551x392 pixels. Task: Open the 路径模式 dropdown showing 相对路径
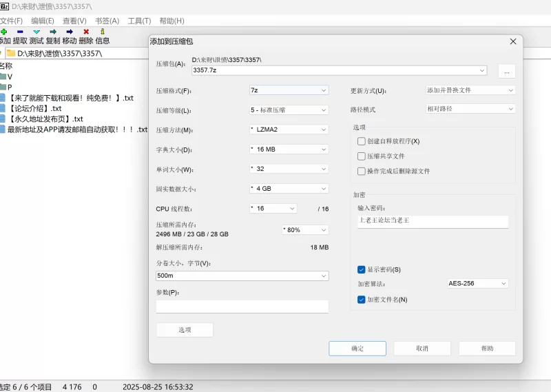[470, 109]
